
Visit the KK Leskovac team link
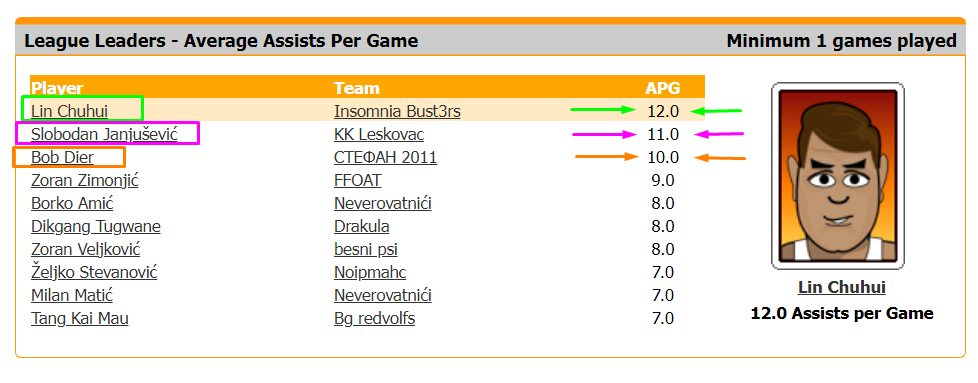pyautogui.click(x=379, y=134)
